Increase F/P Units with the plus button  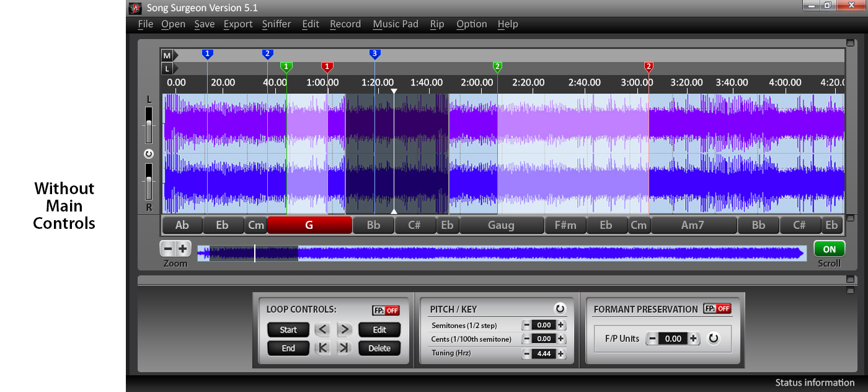tap(694, 339)
